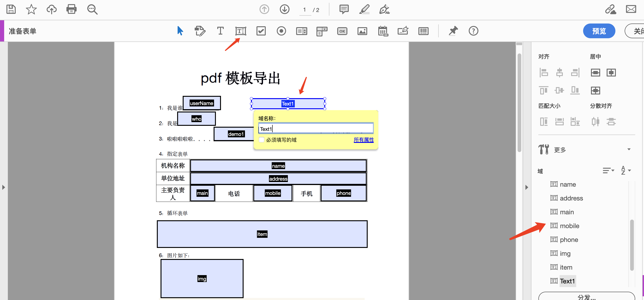Print the PDF document
This screenshot has width=644, height=300.
72,9
